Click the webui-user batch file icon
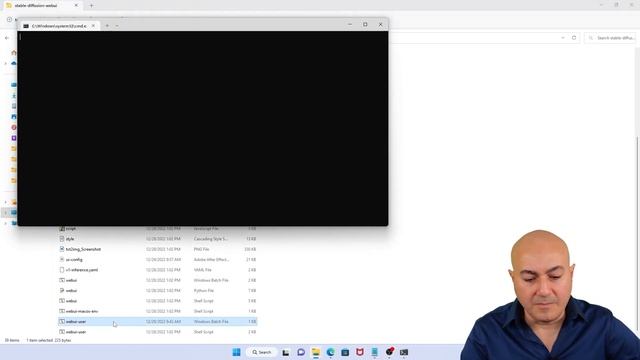Image resolution: width=640 pixels, height=360 pixels. pyautogui.click(x=62, y=322)
